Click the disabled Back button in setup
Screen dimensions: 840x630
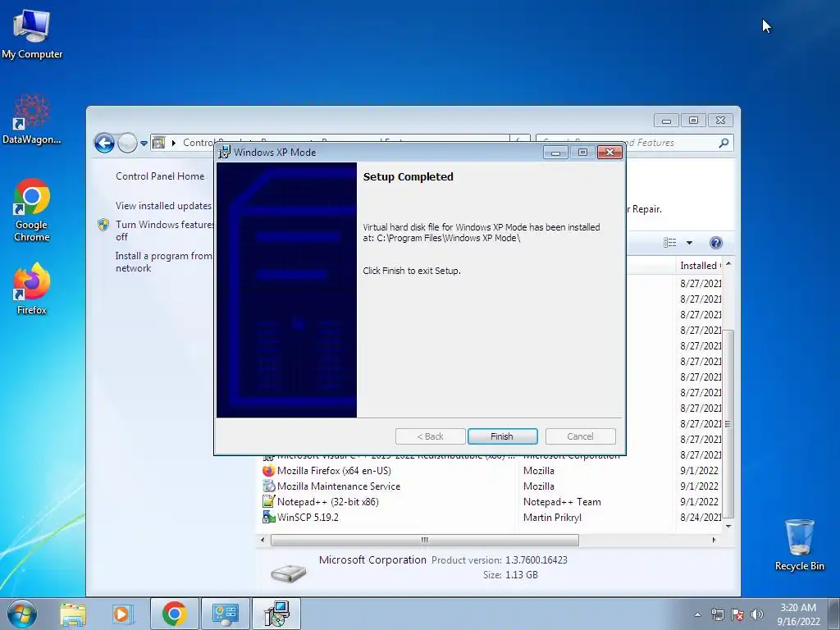click(430, 436)
